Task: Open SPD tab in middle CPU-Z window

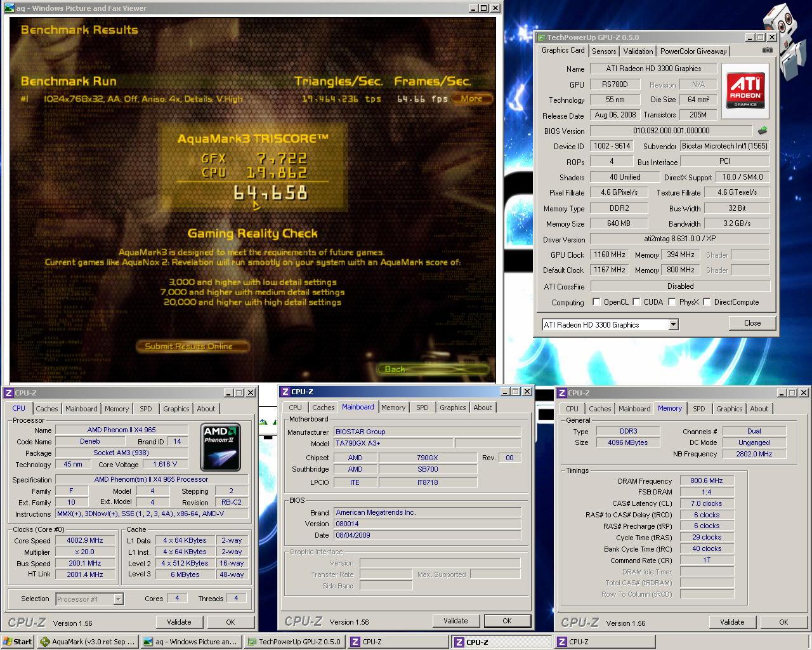Action: click(422, 408)
